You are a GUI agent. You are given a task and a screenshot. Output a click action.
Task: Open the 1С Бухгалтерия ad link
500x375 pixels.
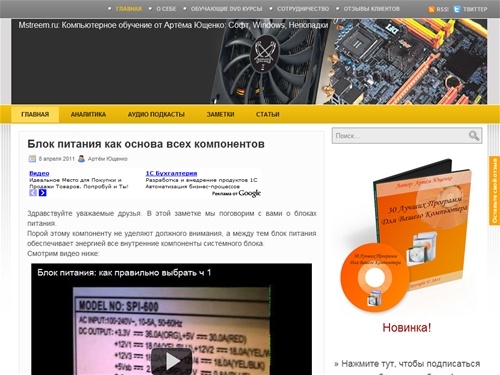click(x=171, y=173)
